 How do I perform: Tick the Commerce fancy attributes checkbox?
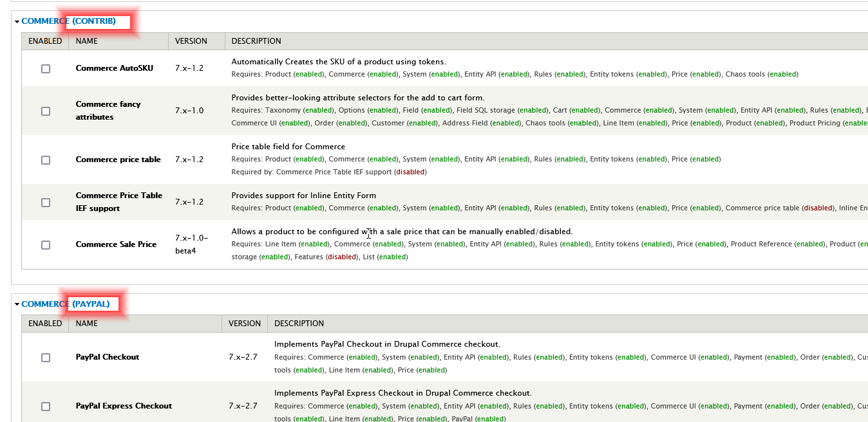(46, 111)
